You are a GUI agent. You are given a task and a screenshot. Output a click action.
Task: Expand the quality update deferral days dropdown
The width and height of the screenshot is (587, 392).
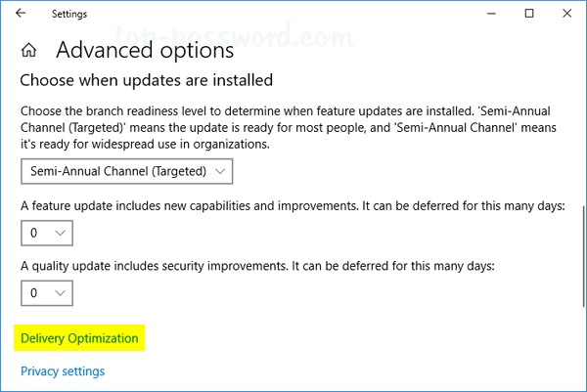(47, 291)
